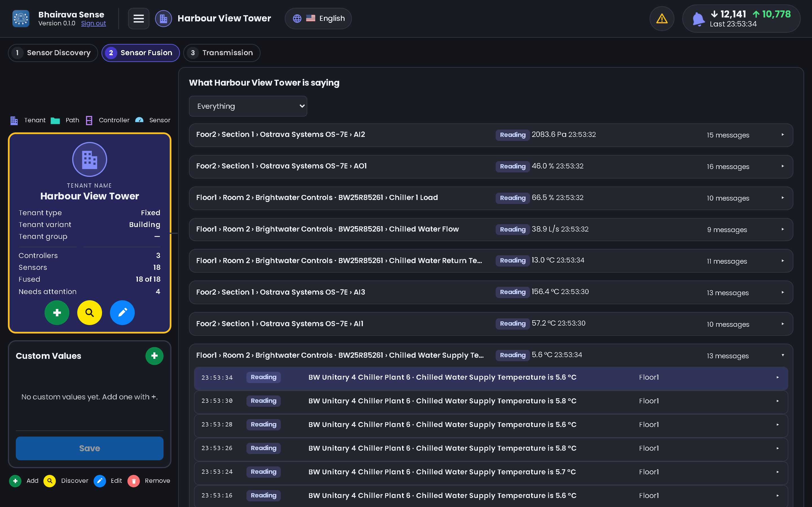Click the notification bell icon

click(x=698, y=19)
